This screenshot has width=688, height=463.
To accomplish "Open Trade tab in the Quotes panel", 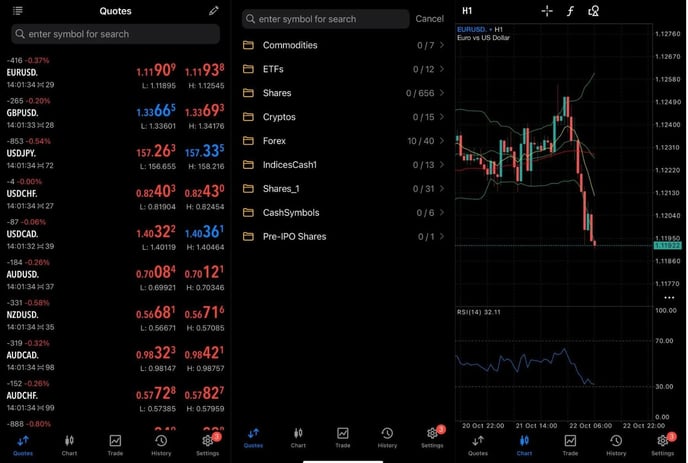I will 115,445.
